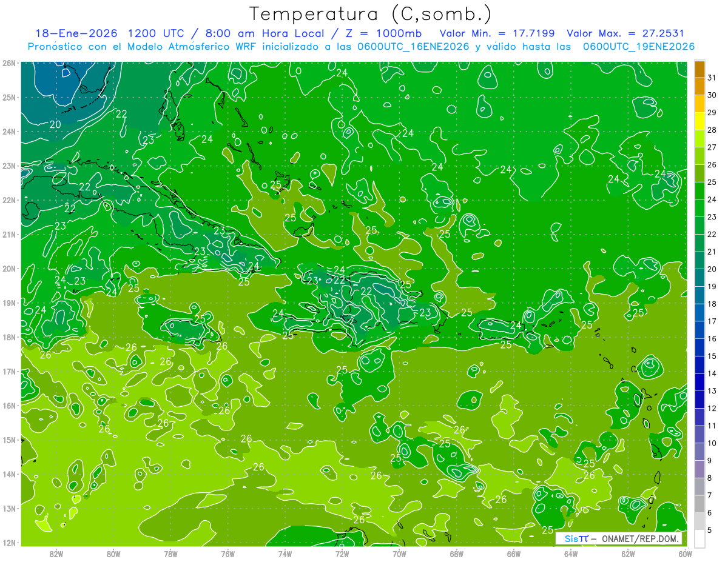Click the latitude axis label "19N"
728x562 pixels.
pos(8,303)
